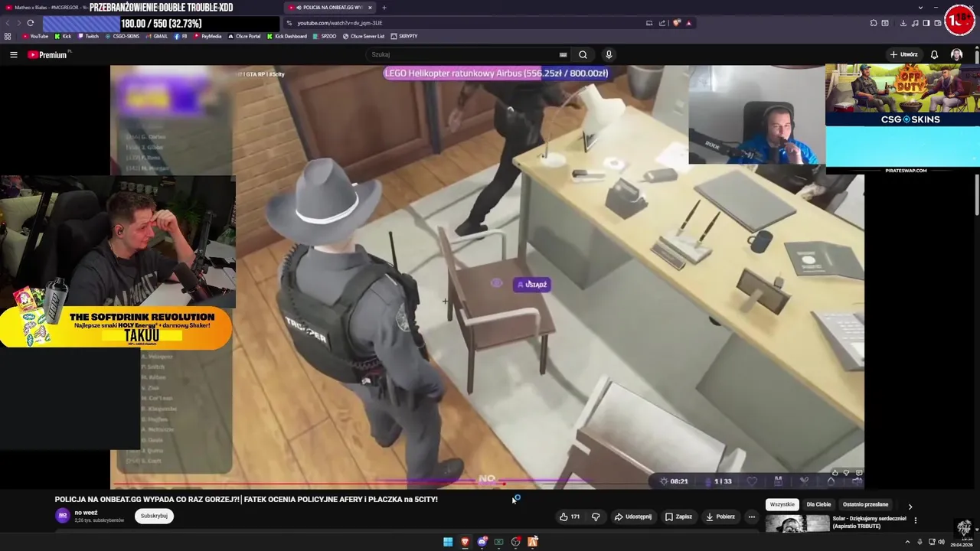Reload the page with browser refresh icon
This screenshot has width=980, height=551.
tap(30, 23)
